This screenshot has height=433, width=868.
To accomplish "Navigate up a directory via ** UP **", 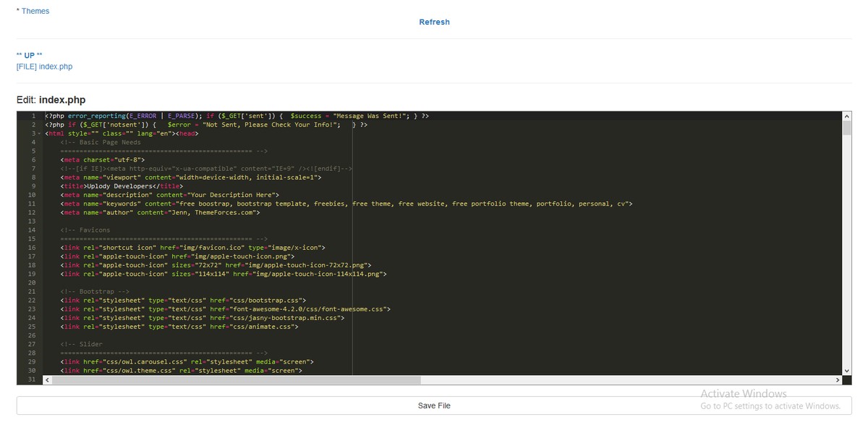I will coord(27,54).
